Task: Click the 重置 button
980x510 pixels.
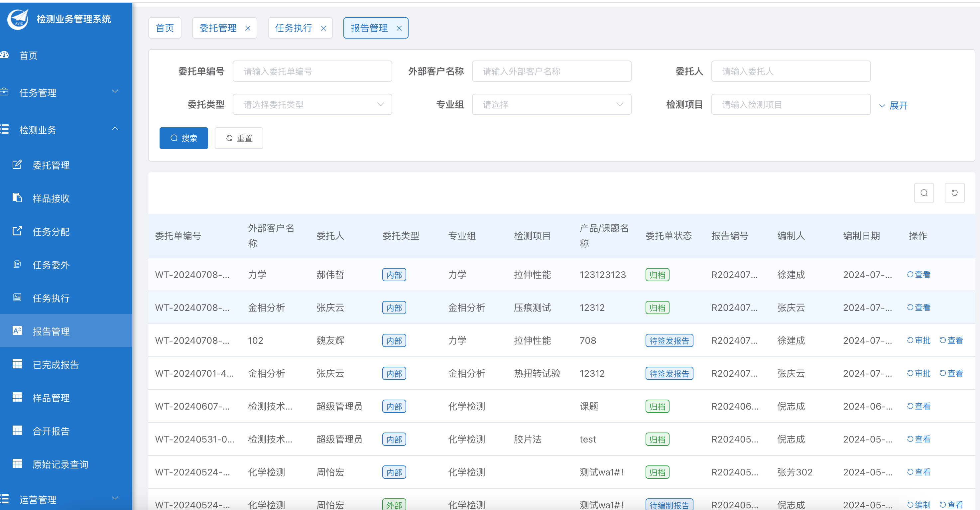Action: (x=239, y=138)
